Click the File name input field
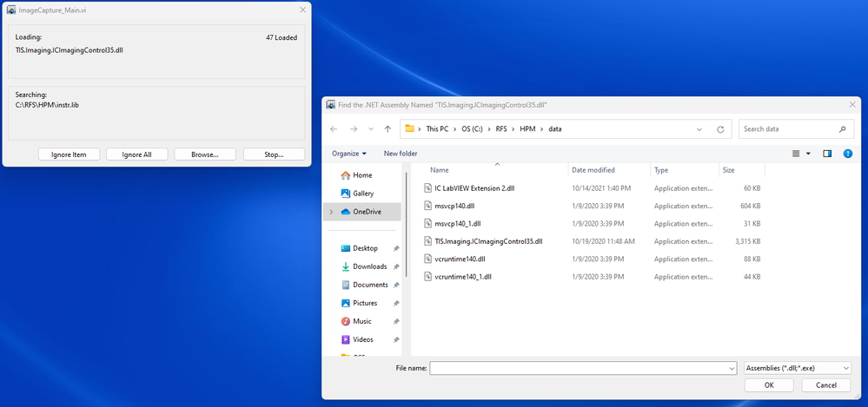Viewport: 868px width, 407px height. pos(578,368)
